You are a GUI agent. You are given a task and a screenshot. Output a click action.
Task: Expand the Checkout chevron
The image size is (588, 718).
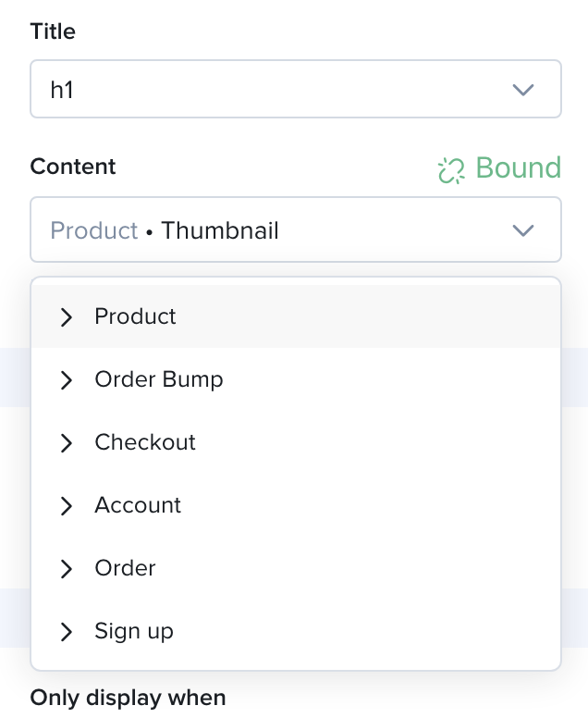(67, 443)
